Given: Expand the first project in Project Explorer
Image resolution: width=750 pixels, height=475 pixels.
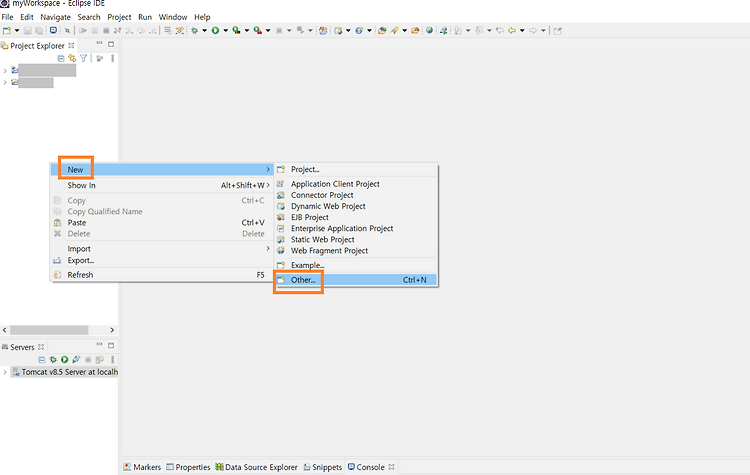Looking at the screenshot, I should [x=5, y=71].
